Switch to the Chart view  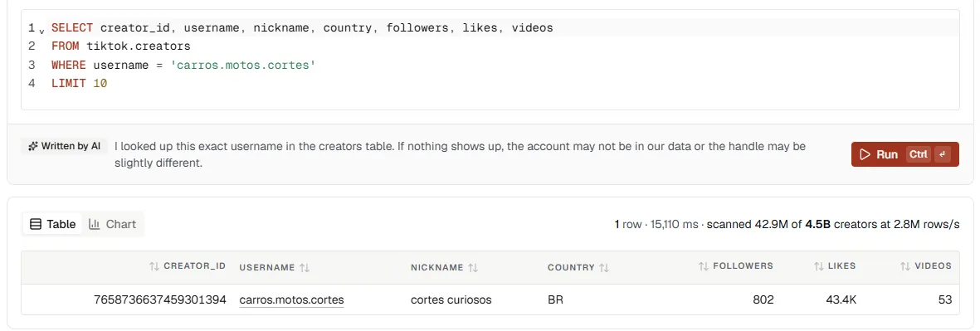[x=113, y=224]
